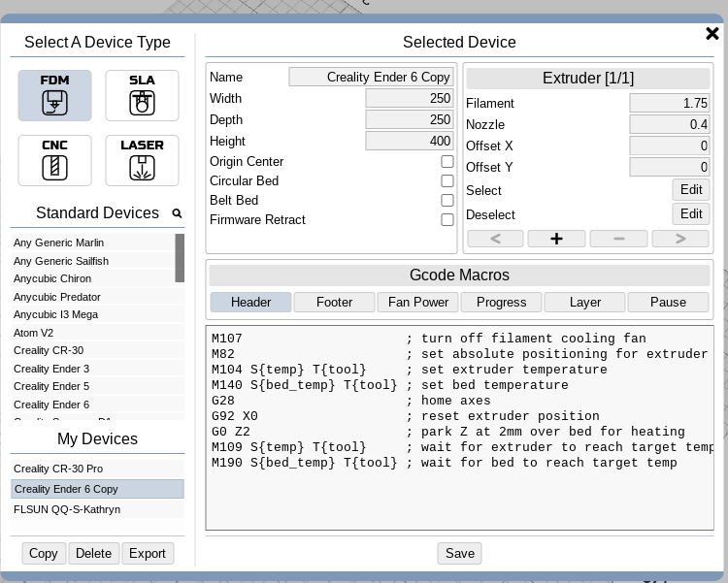The height and width of the screenshot is (583, 728).
Task: Export the selected device
Action: [x=148, y=553]
